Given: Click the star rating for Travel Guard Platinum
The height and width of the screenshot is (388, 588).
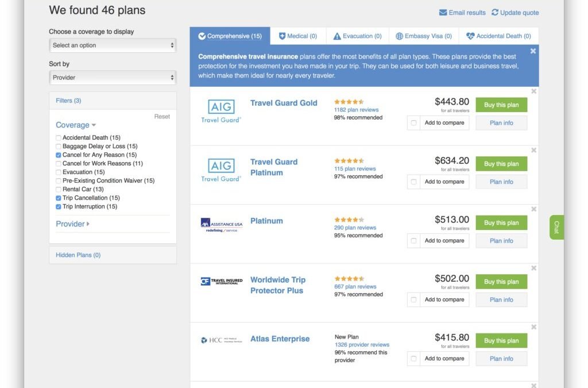Looking at the screenshot, I should (349, 160).
